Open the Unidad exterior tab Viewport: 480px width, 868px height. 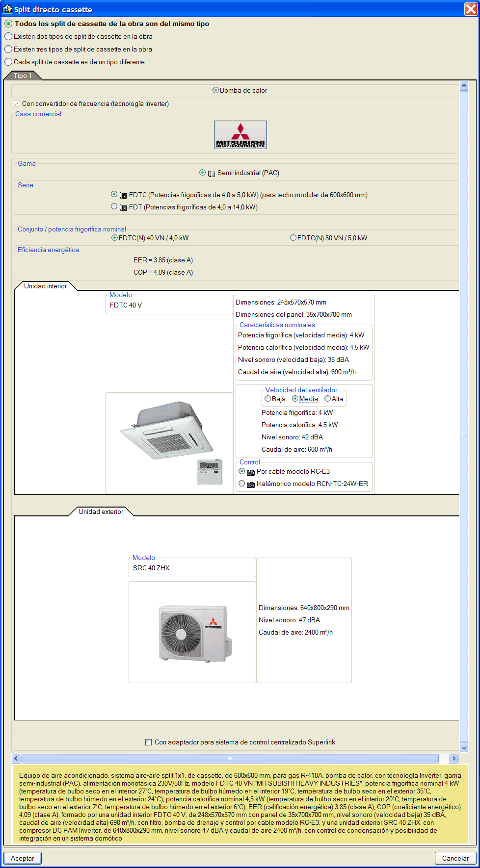click(x=101, y=511)
